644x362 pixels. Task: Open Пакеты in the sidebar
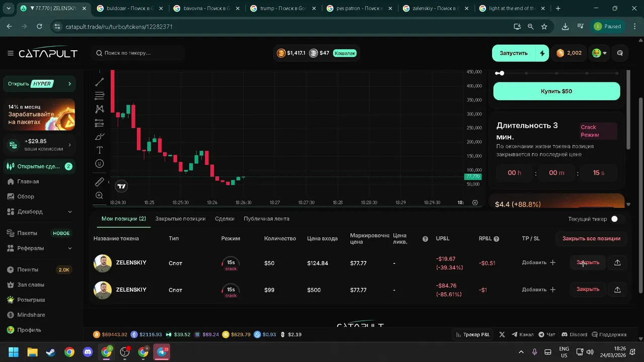point(39,233)
